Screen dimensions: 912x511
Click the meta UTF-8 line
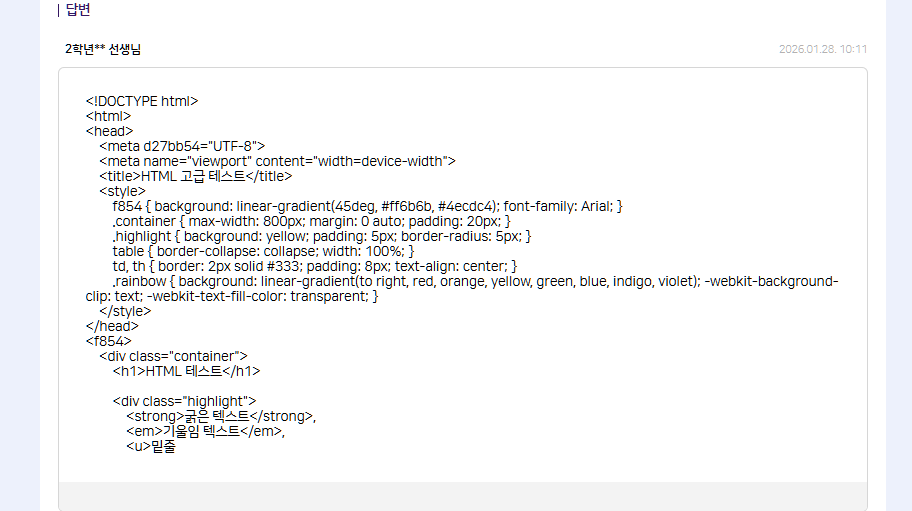[182, 146]
